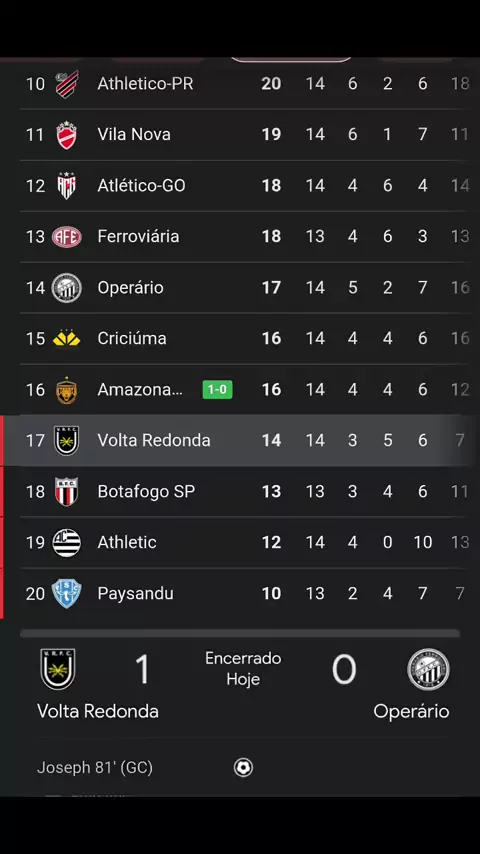Tap the Amazonas club crest
The width and height of the screenshot is (480, 854).
(x=67, y=390)
